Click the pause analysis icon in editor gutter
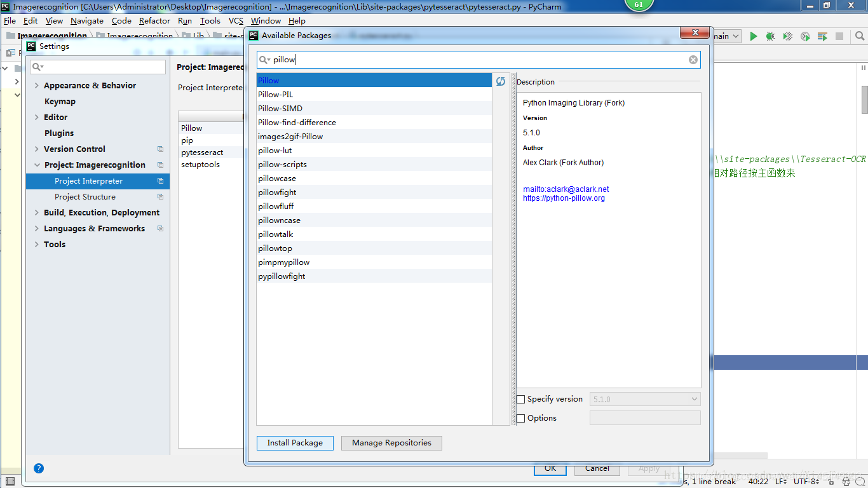Image resolution: width=868 pixels, height=488 pixels. (863, 67)
